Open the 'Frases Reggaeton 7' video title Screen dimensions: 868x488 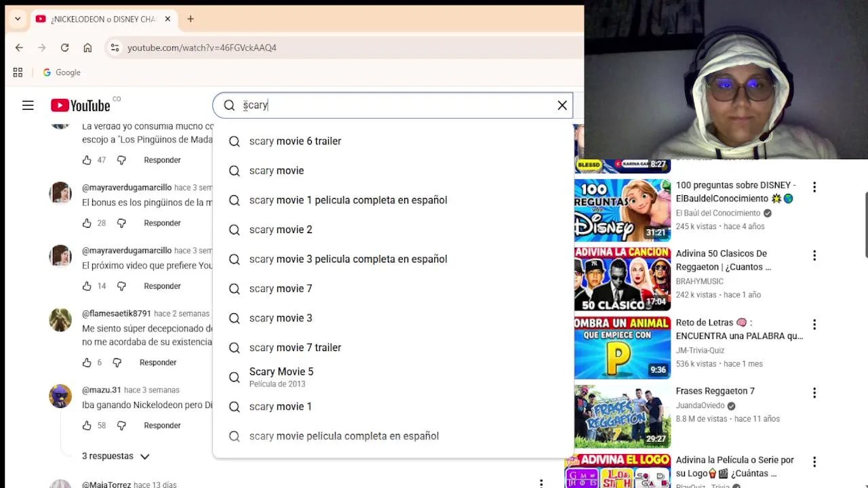[715, 391]
